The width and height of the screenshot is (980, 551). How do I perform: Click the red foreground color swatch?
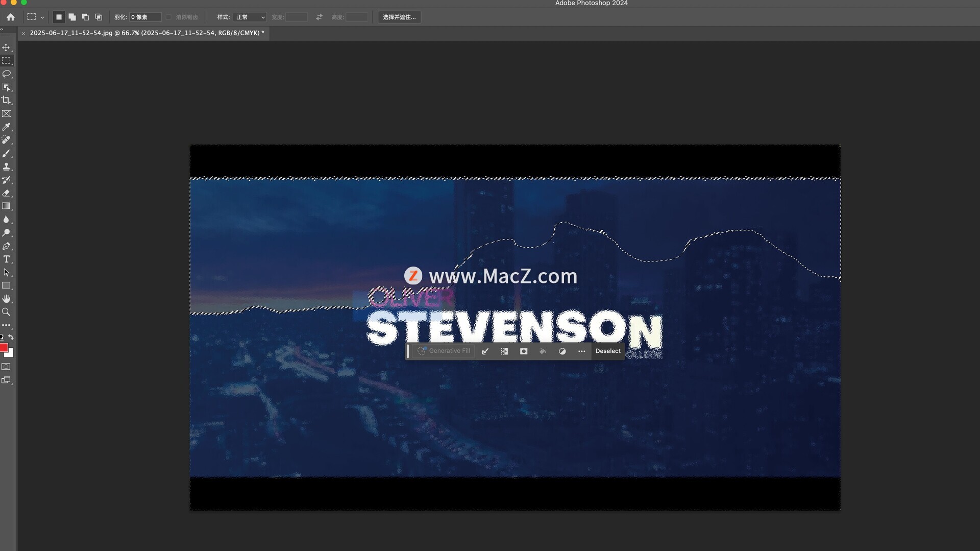(3, 347)
